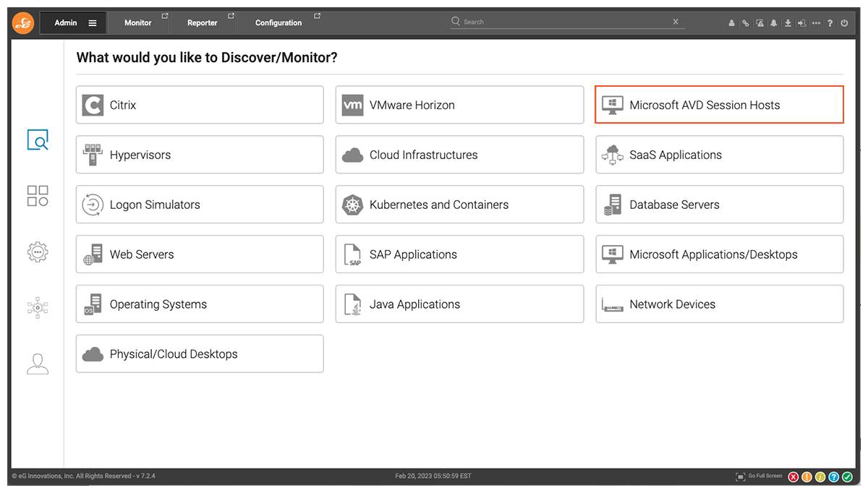This screenshot has width=868, height=493.
Task: Select the gear with dots sidebar icon
Action: tap(38, 252)
